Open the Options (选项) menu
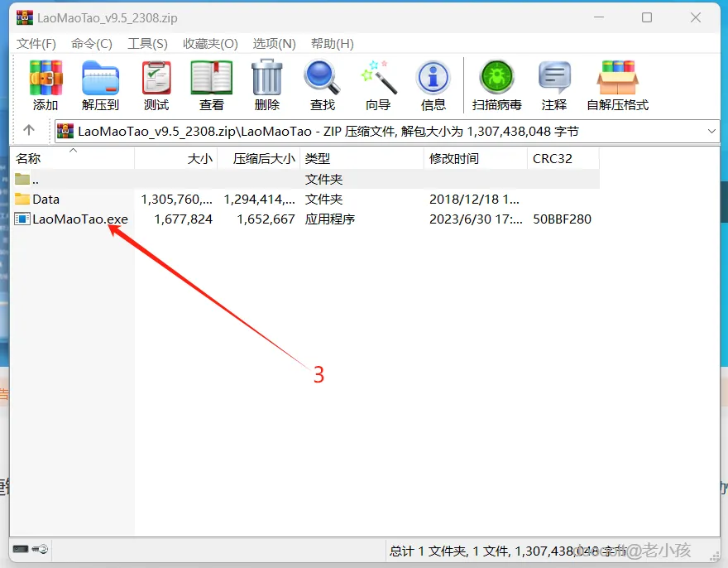The height and width of the screenshot is (568, 728). [x=274, y=44]
